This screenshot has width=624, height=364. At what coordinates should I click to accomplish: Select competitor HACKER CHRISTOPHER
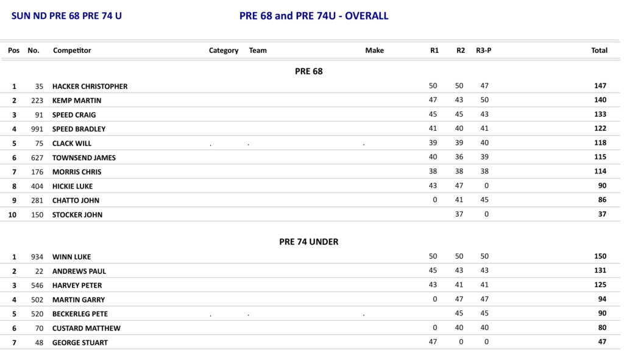90,86
